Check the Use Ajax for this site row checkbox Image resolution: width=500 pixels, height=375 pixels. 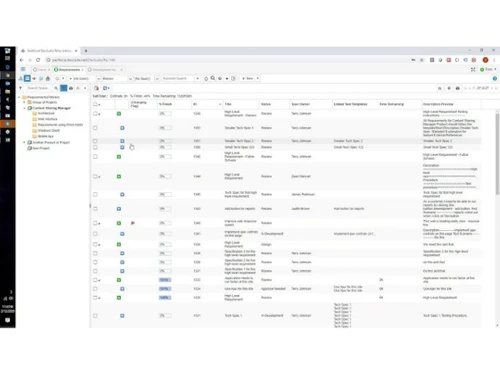[95, 289]
